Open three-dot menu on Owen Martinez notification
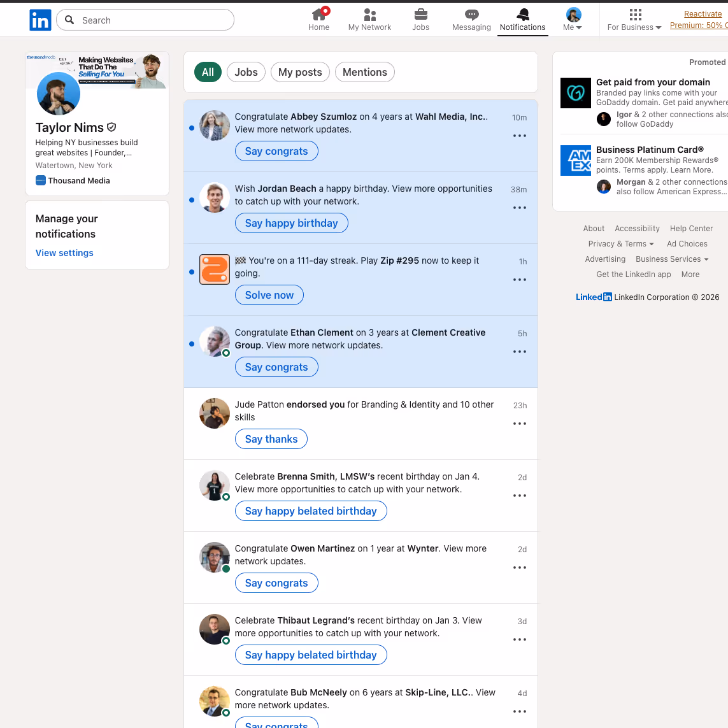 [520, 567]
